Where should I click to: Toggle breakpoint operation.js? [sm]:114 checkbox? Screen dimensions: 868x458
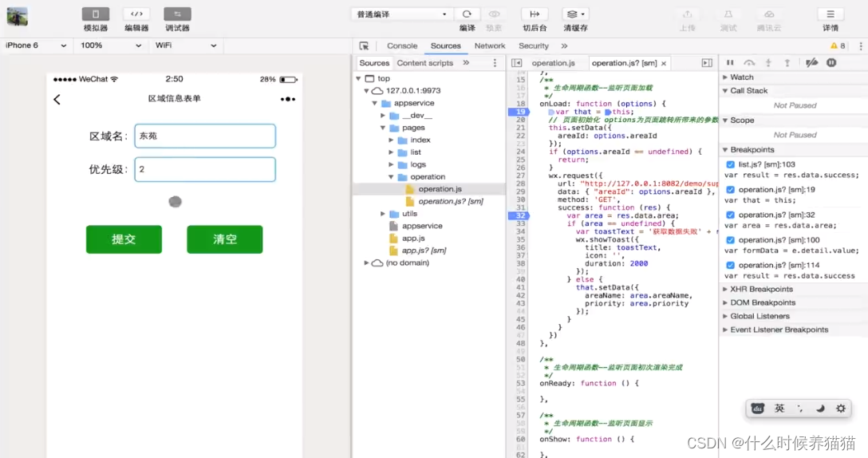tap(730, 265)
